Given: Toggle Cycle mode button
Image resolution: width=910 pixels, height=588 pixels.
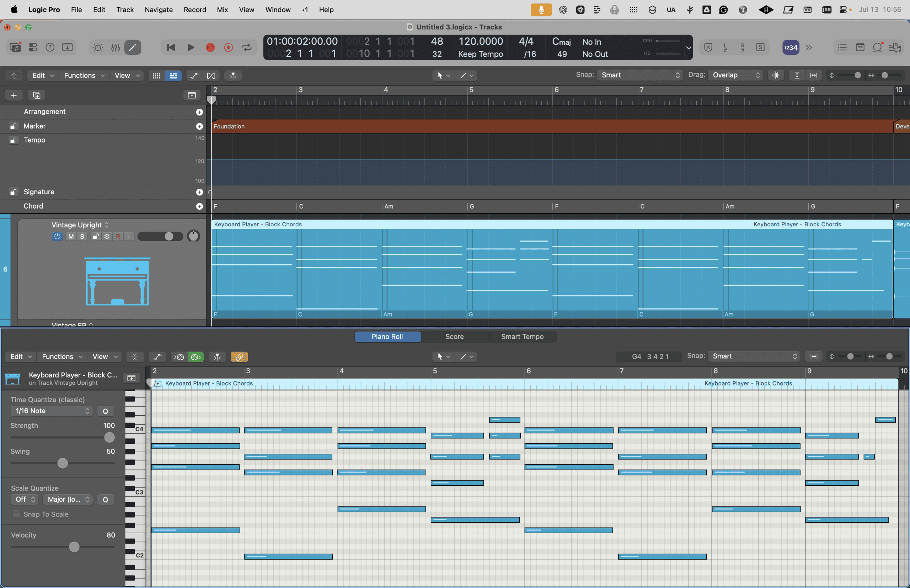Looking at the screenshot, I should [247, 47].
